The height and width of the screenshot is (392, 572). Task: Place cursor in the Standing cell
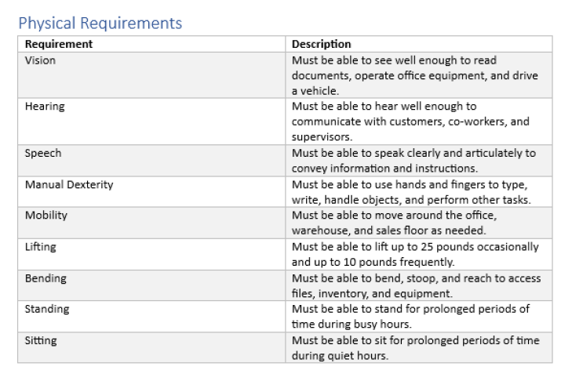click(47, 309)
